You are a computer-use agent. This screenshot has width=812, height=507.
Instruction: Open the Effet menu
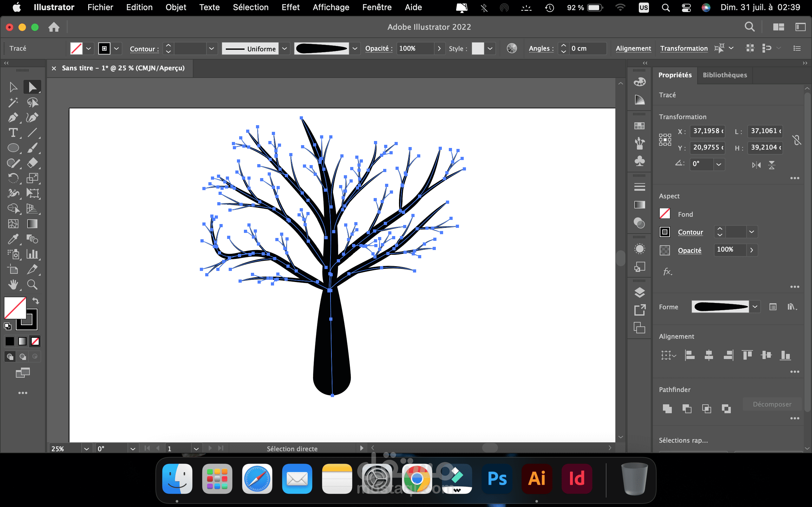point(290,7)
